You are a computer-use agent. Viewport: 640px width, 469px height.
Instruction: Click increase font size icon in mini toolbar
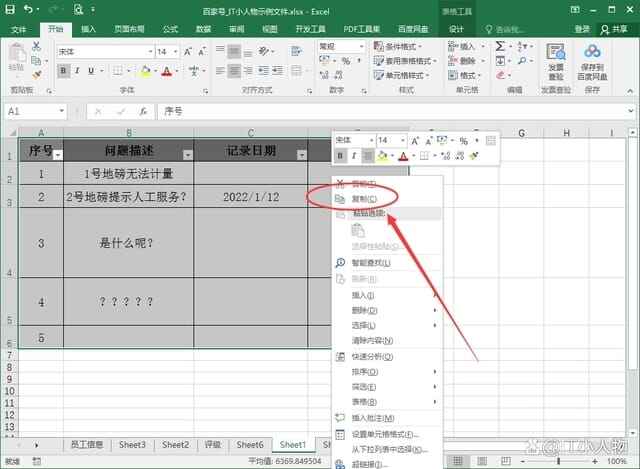pos(416,140)
